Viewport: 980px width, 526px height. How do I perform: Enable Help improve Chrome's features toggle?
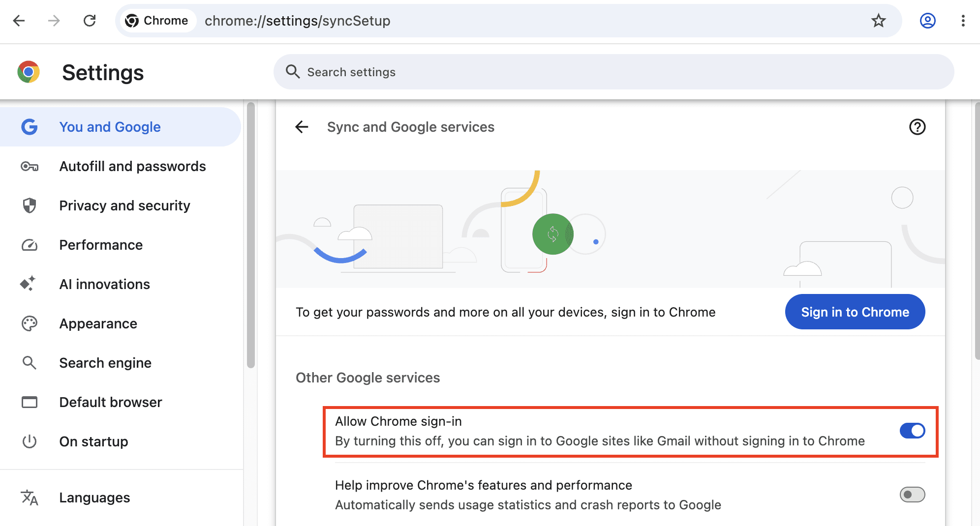[912, 495]
